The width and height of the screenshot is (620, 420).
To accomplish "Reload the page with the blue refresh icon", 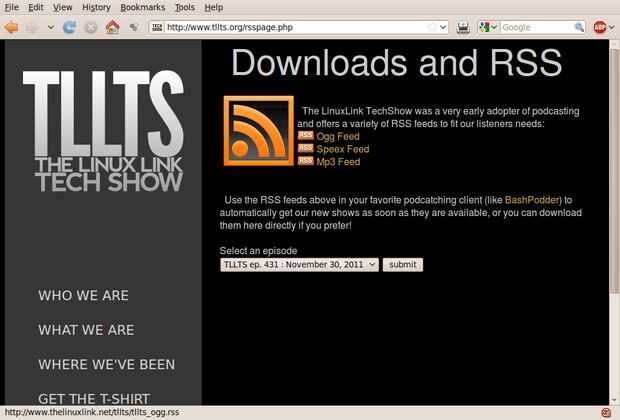I will (70, 27).
